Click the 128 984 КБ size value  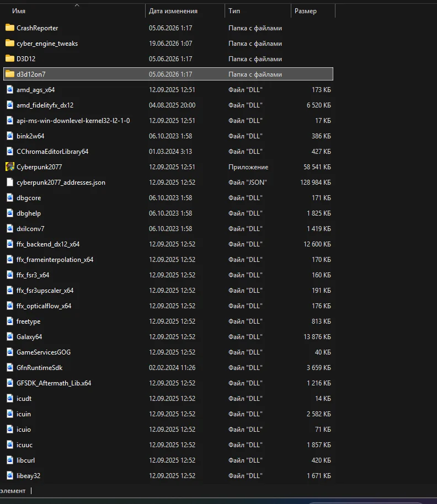point(316,183)
